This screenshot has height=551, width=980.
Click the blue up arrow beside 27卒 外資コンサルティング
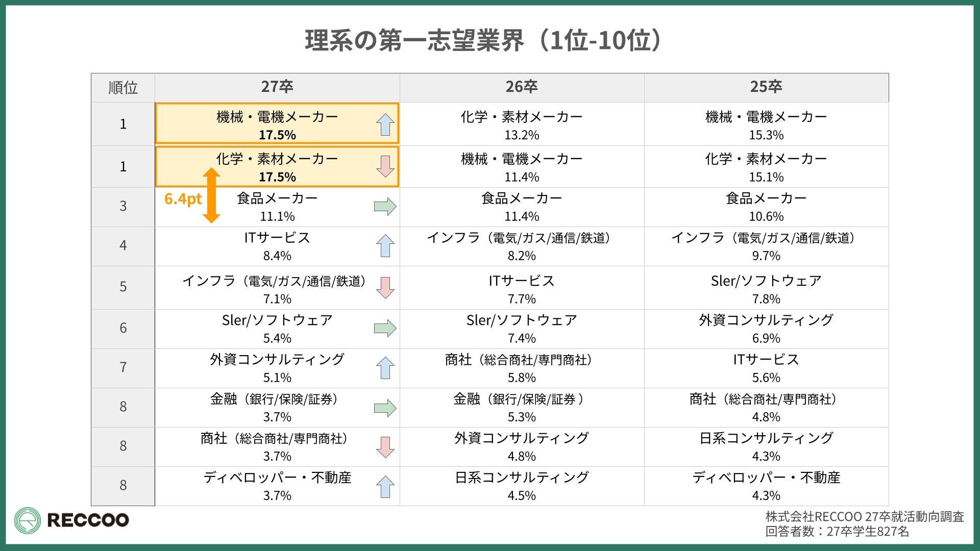pyautogui.click(x=385, y=368)
